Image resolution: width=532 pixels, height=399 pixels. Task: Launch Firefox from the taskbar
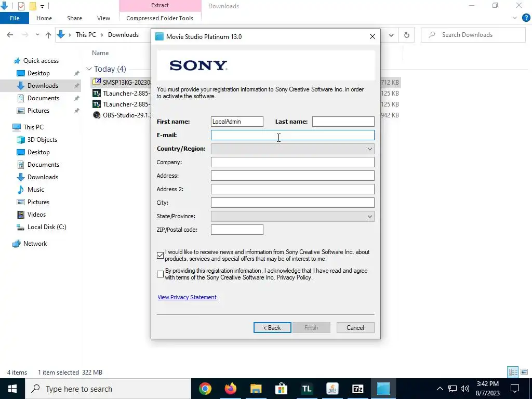pyautogui.click(x=231, y=389)
